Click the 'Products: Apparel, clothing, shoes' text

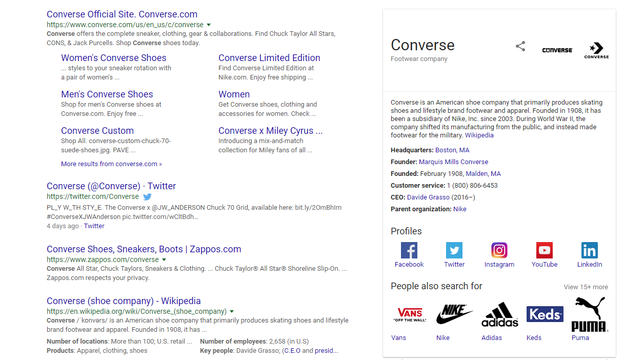pyautogui.click(x=97, y=351)
